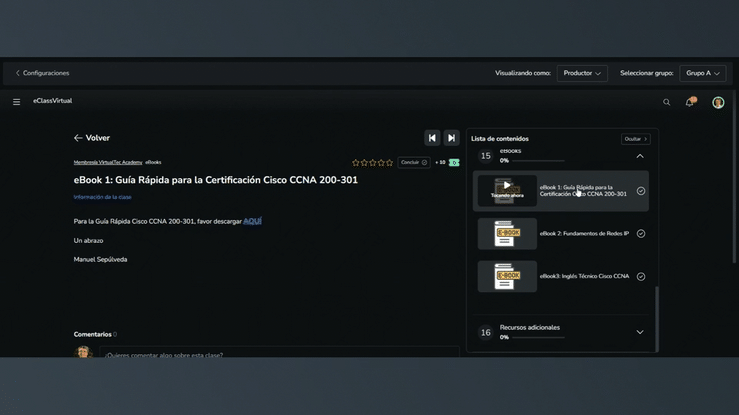
Task: Open the eBook3 Inglés Técnico thumbnail
Action: pyautogui.click(x=507, y=277)
